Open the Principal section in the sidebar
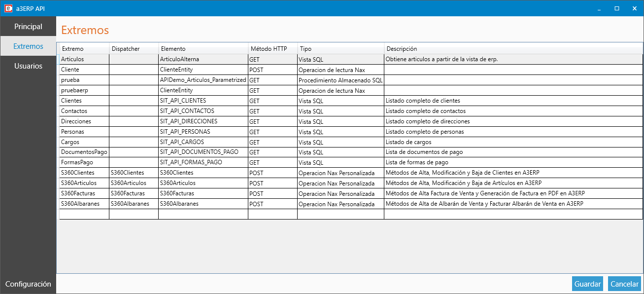This screenshot has height=294, width=644. [x=28, y=27]
